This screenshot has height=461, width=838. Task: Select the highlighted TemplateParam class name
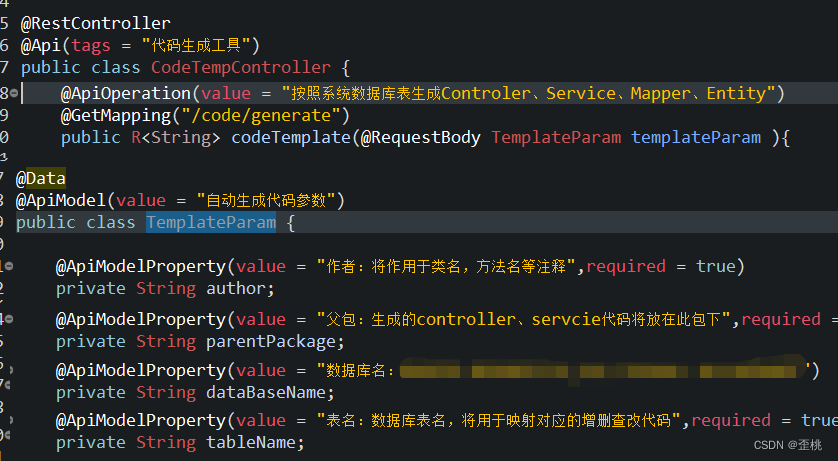211,222
